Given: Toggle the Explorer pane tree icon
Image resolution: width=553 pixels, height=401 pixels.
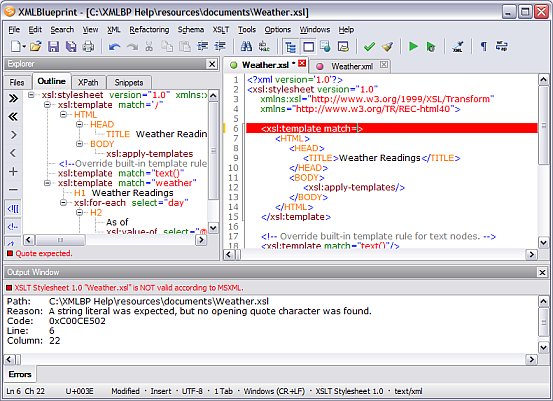Looking at the screenshot, I should point(290,47).
